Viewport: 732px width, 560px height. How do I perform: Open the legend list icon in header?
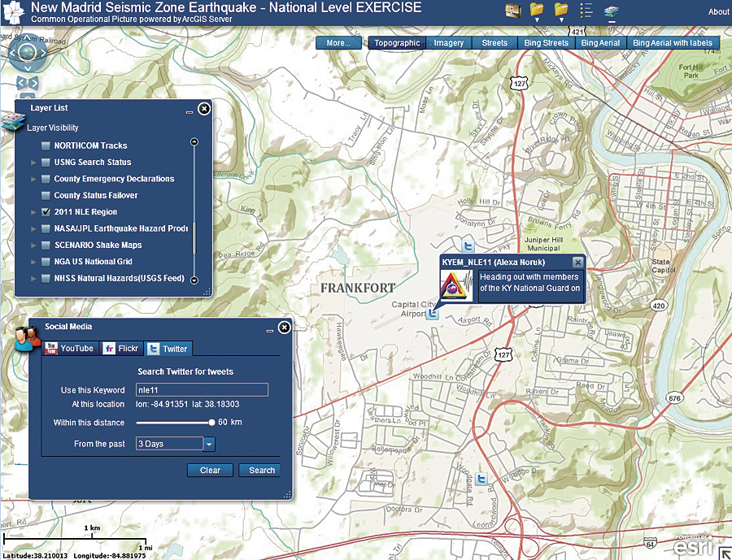point(586,11)
